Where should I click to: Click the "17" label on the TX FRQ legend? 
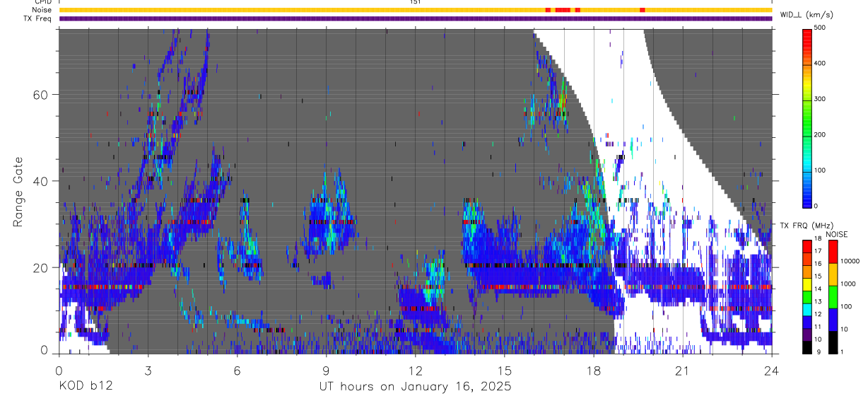click(819, 251)
